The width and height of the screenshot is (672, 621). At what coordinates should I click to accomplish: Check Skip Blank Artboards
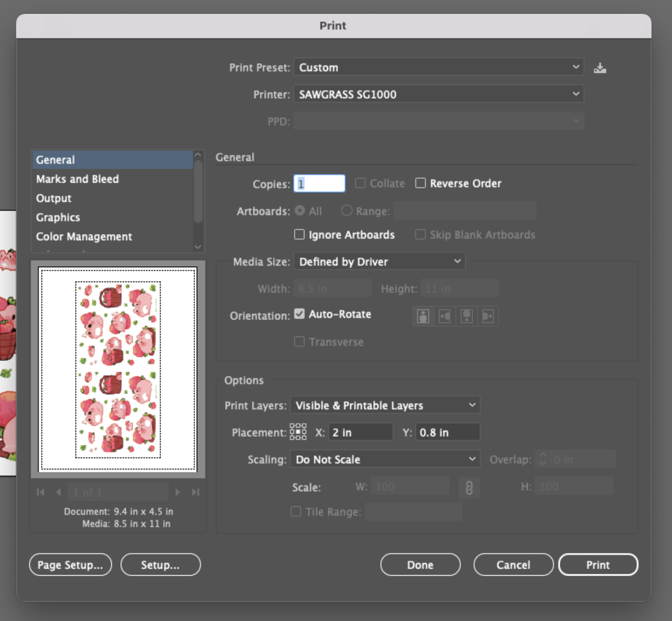(x=420, y=235)
